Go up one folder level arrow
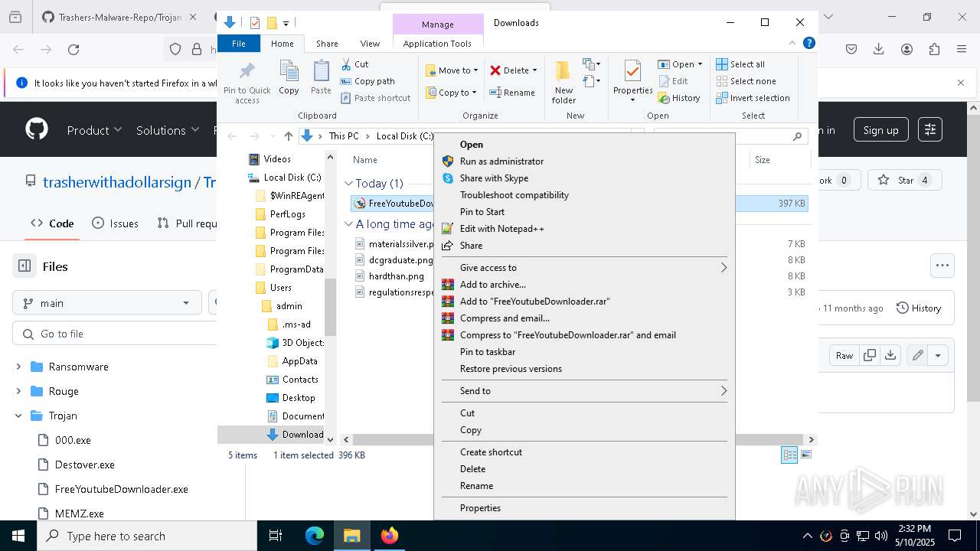The width and height of the screenshot is (980, 551). pyautogui.click(x=288, y=136)
